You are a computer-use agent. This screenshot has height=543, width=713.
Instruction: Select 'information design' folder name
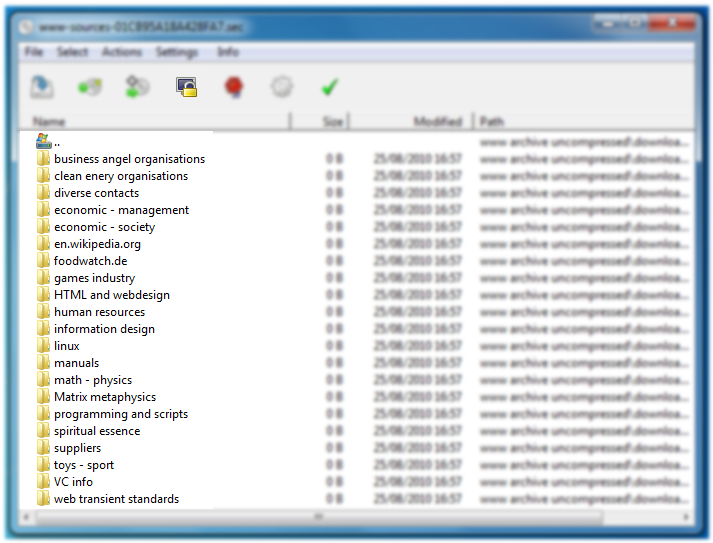(x=105, y=329)
